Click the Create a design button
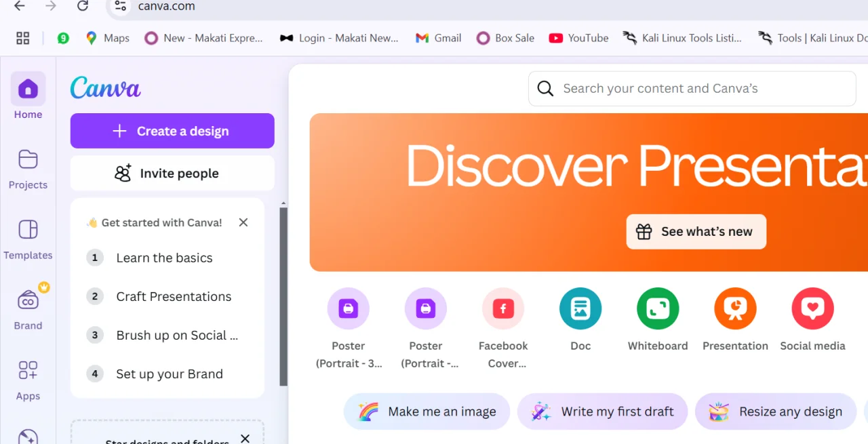868x444 pixels. click(x=172, y=131)
